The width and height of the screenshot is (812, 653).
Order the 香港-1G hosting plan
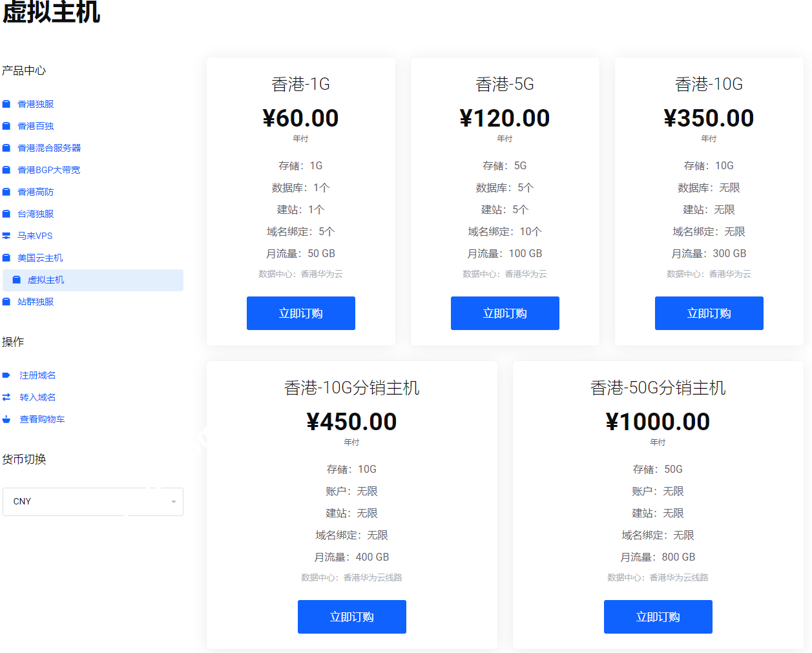tap(300, 313)
